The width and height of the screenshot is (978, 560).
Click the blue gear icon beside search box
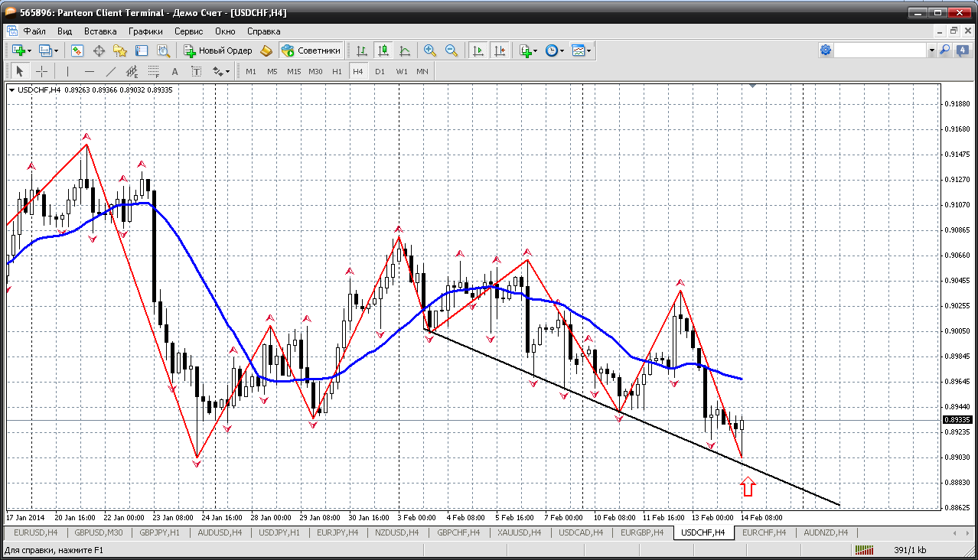coord(826,50)
